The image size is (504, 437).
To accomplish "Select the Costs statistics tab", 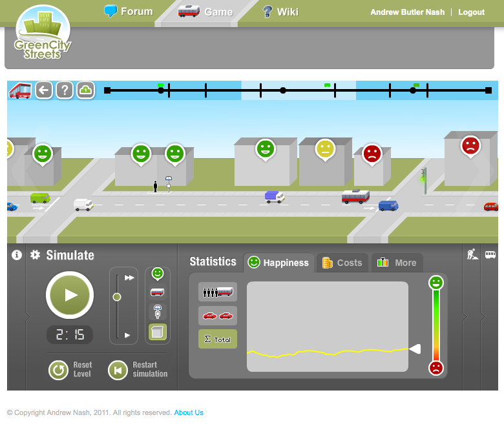I will 342,263.
